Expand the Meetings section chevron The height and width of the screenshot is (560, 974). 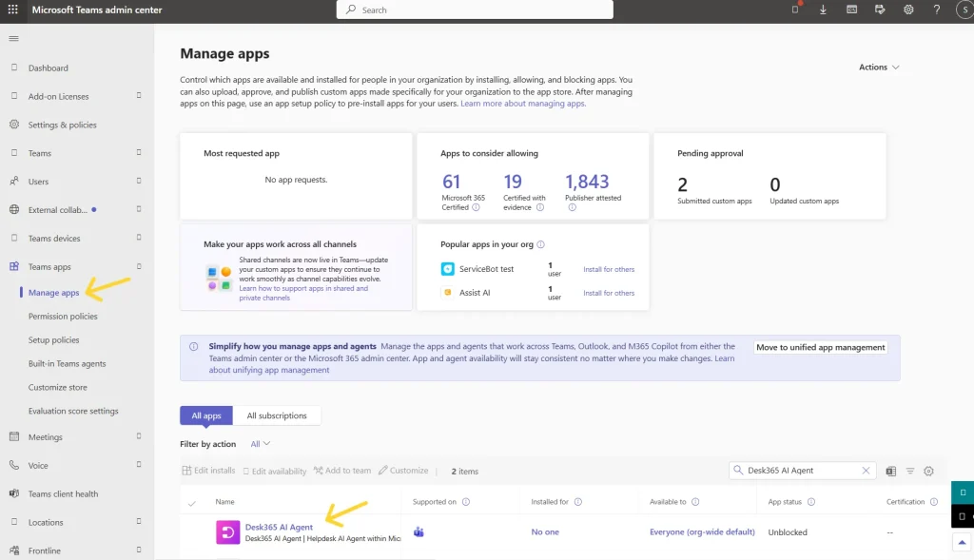pyautogui.click(x=139, y=436)
